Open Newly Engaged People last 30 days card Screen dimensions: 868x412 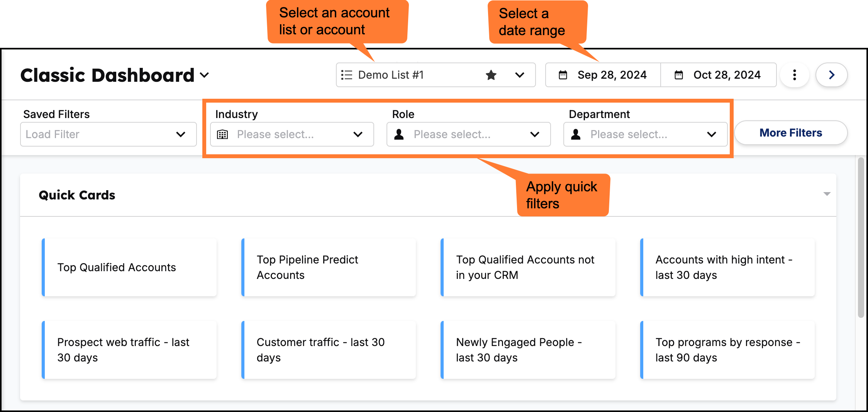(528, 350)
